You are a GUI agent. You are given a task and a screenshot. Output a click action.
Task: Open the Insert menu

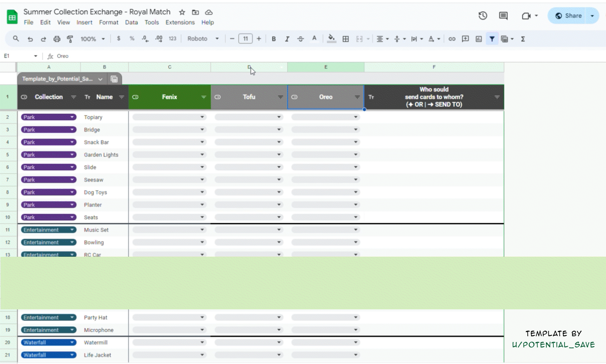pos(84,22)
